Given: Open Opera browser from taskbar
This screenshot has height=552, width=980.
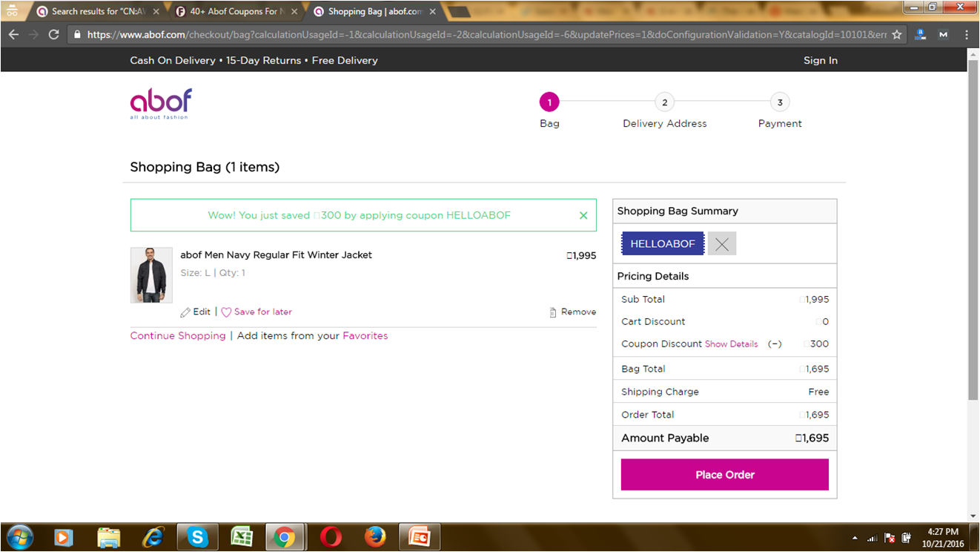Looking at the screenshot, I should [x=331, y=537].
